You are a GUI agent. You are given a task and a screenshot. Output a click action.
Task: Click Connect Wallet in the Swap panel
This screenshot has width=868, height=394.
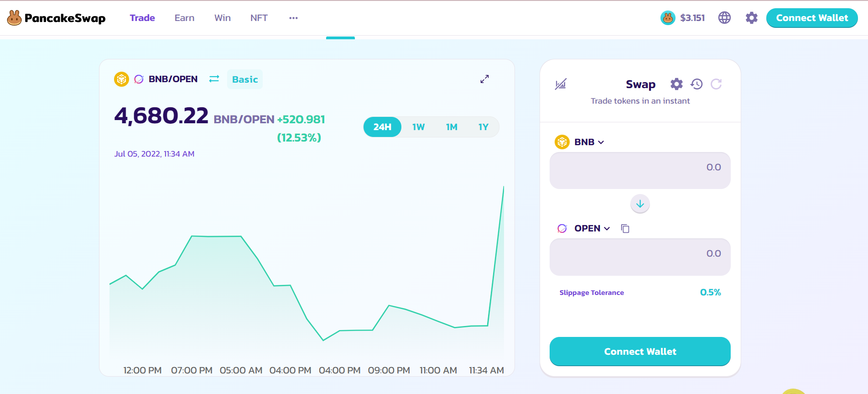640,352
